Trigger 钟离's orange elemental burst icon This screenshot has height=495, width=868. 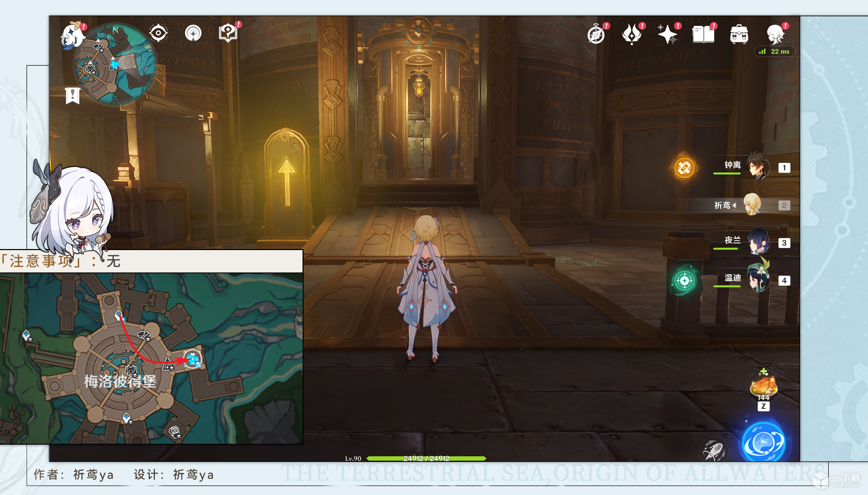[x=684, y=168]
